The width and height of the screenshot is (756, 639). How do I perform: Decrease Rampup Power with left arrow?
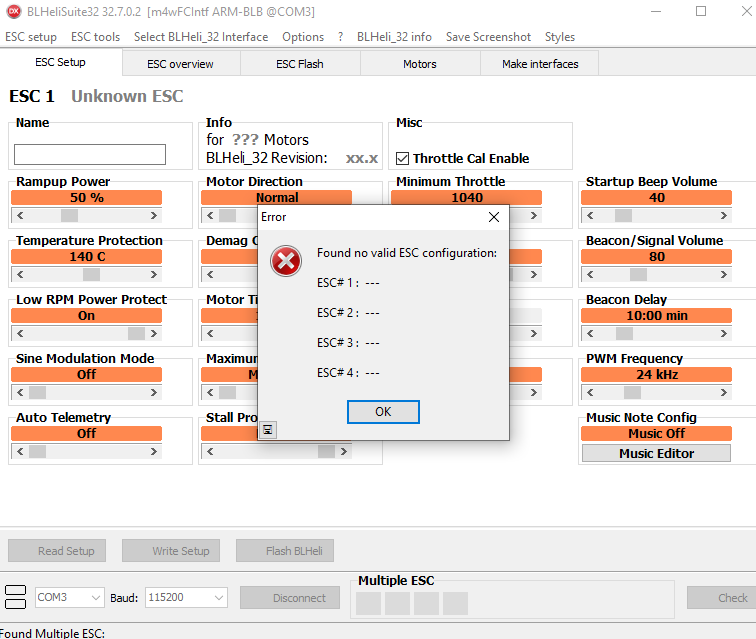(20, 216)
